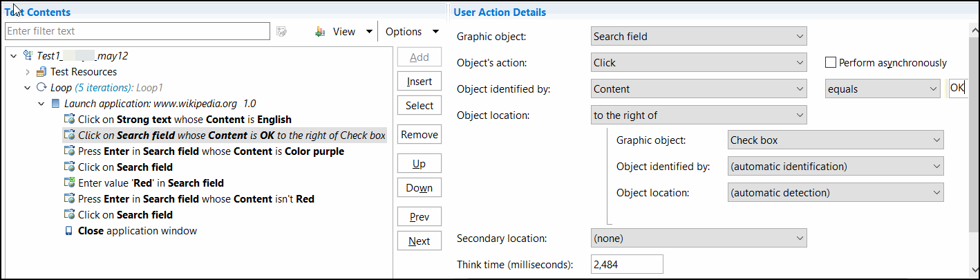Click the vertical scrollbar in User Action Details
Viewport: 980px width, 280px height.
[974, 135]
